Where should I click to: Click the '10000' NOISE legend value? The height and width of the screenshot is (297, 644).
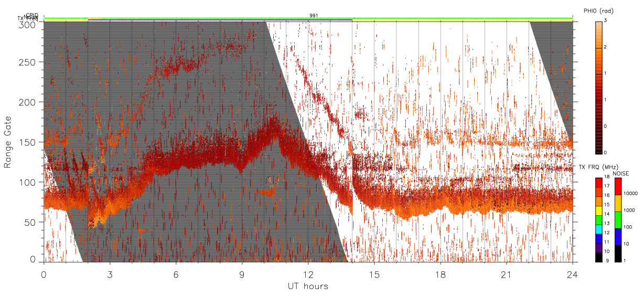click(631, 193)
